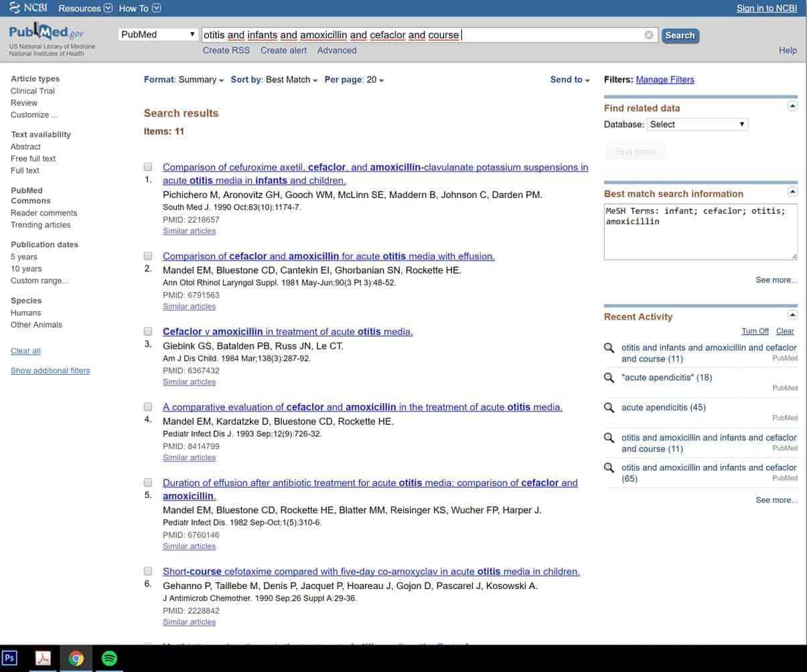
Task: Click the magnifier icon beside "acute apendicitis (45)"
Action: click(608, 407)
